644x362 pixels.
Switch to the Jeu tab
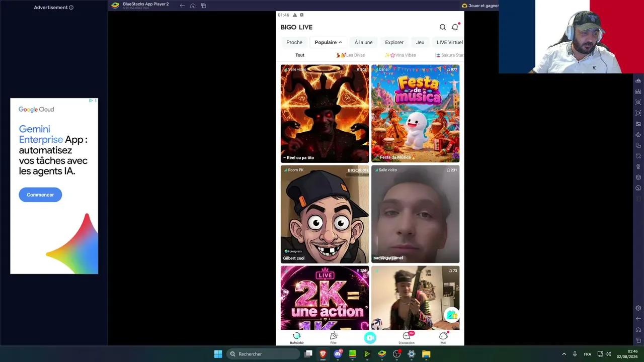point(420,42)
